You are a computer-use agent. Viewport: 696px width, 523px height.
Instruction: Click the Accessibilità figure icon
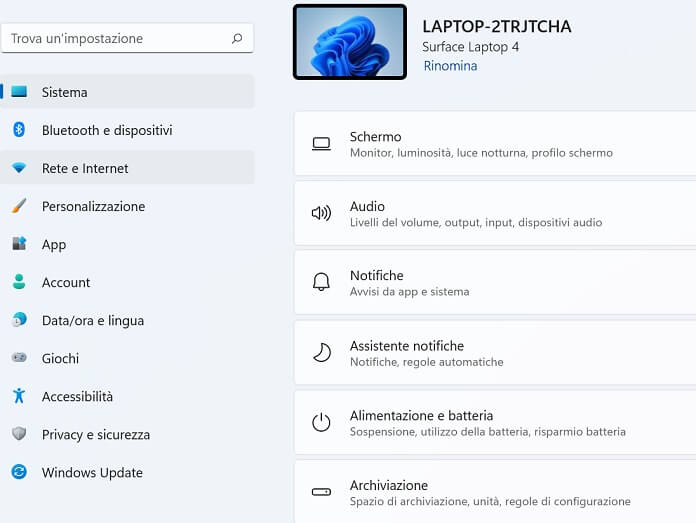pos(19,396)
